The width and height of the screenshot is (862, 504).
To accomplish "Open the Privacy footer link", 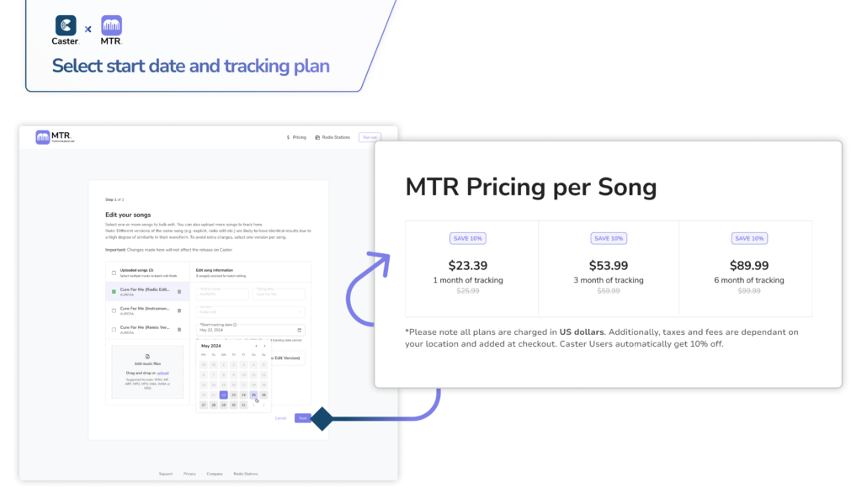I will coord(189,474).
